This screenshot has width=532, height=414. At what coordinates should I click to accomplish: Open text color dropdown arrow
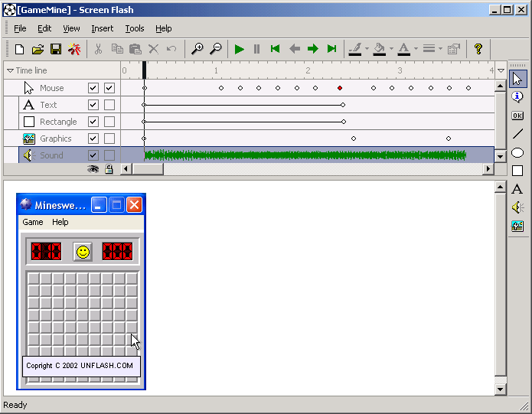tap(416, 49)
